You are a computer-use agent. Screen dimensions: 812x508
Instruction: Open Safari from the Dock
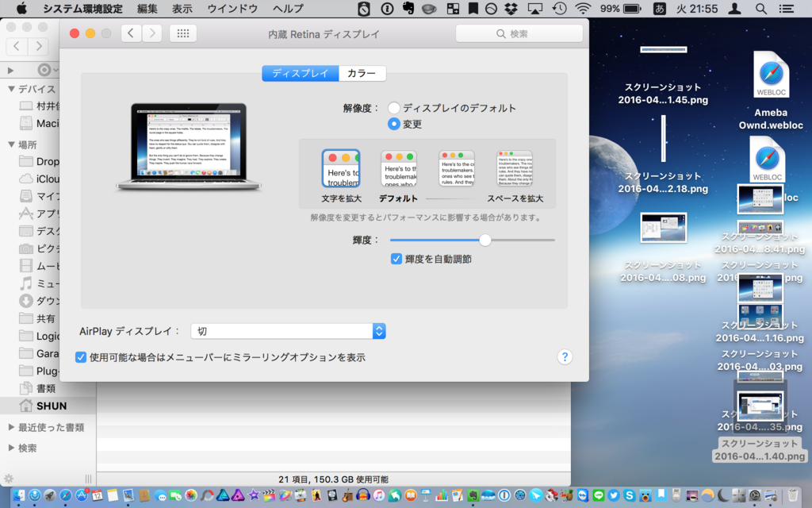[x=65, y=495]
